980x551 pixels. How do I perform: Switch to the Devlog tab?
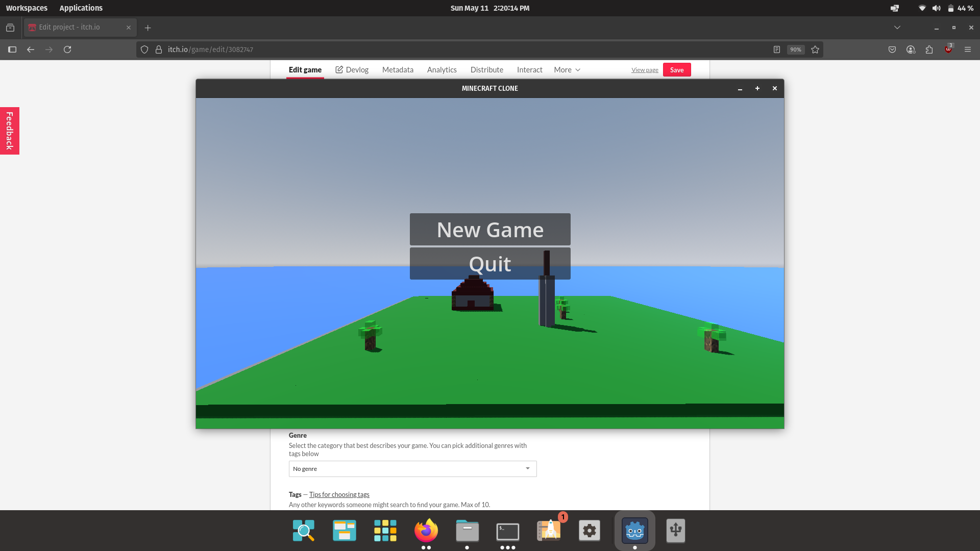pos(352,70)
